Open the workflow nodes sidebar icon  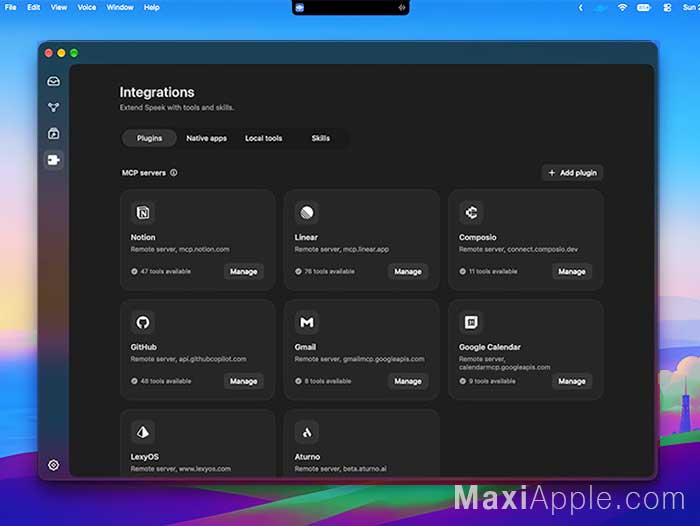point(54,107)
